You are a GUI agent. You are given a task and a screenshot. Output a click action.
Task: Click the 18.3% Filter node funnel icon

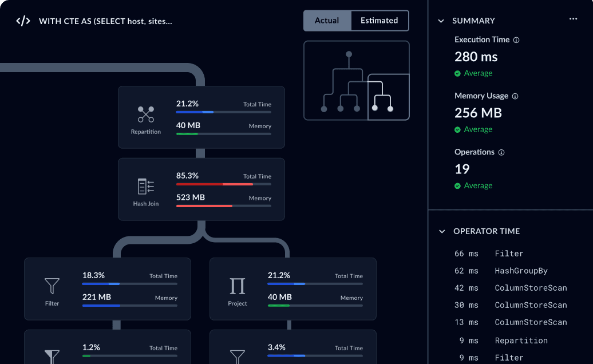[x=52, y=286]
